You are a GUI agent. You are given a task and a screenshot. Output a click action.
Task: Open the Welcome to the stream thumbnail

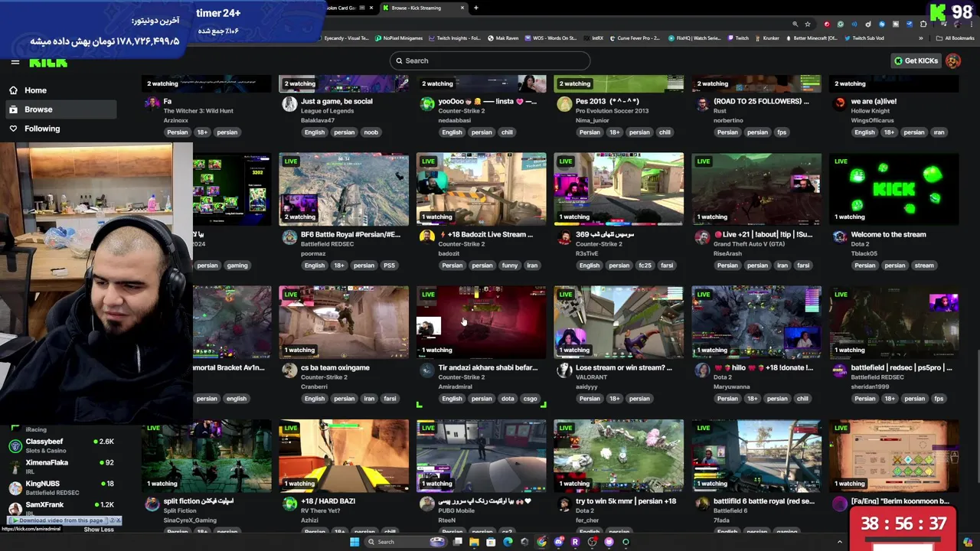point(894,189)
